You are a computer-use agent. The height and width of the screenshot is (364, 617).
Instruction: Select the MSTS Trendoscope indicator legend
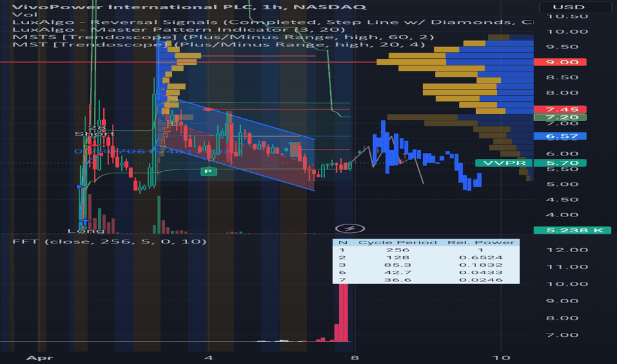pos(223,37)
